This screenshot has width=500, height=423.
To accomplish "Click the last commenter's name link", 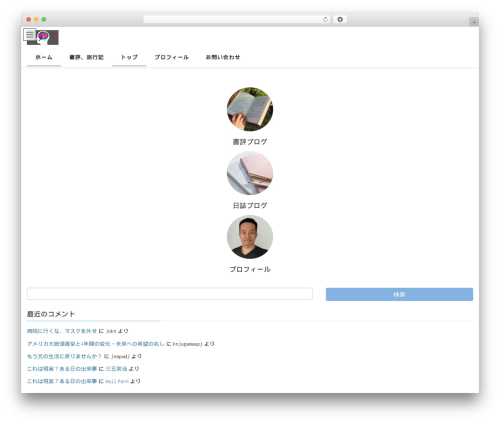I will [117, 381].
